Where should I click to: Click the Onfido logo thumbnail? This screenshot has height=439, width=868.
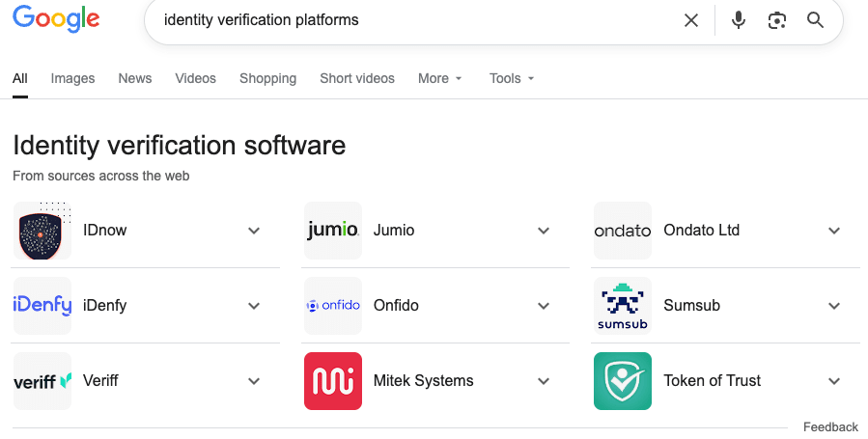tap(333, 306)
